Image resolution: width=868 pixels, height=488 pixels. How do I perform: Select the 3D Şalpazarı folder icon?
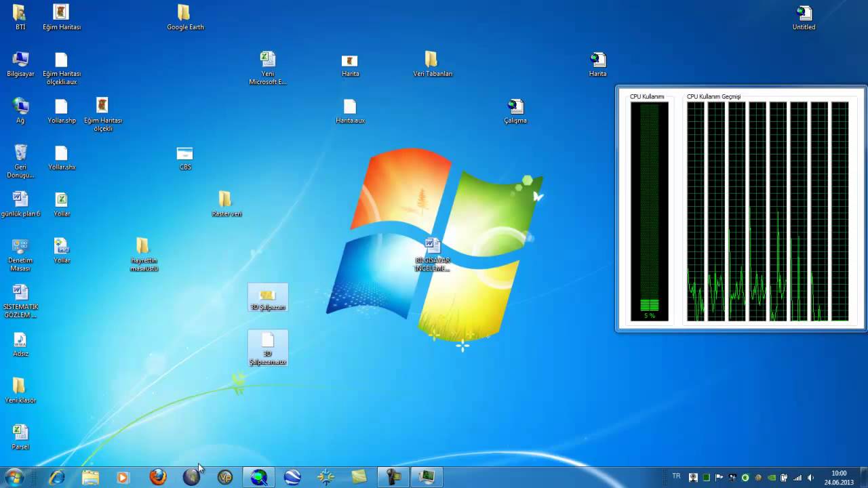(268, 298)
